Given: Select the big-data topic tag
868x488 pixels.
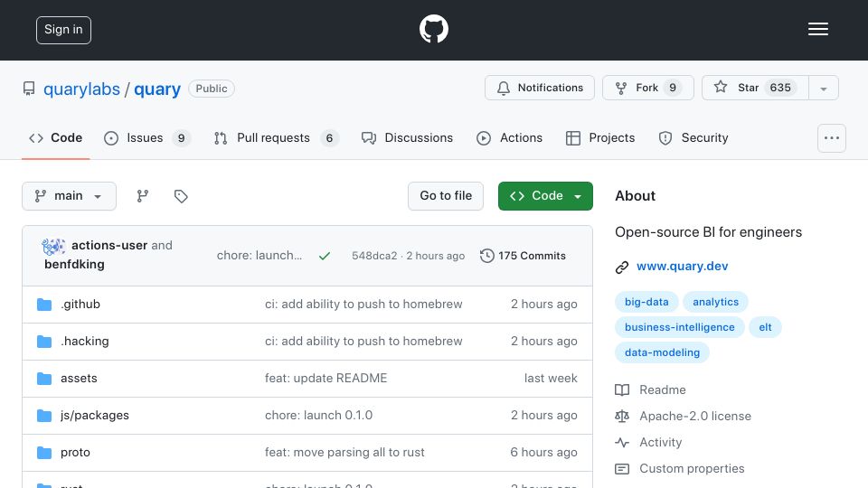Looking at the screenshot, I should pyautogui.click(x=646, y=302).
